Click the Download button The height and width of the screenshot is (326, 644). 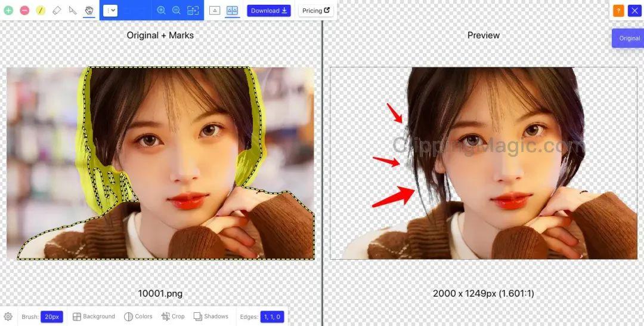tap(268, 11)
